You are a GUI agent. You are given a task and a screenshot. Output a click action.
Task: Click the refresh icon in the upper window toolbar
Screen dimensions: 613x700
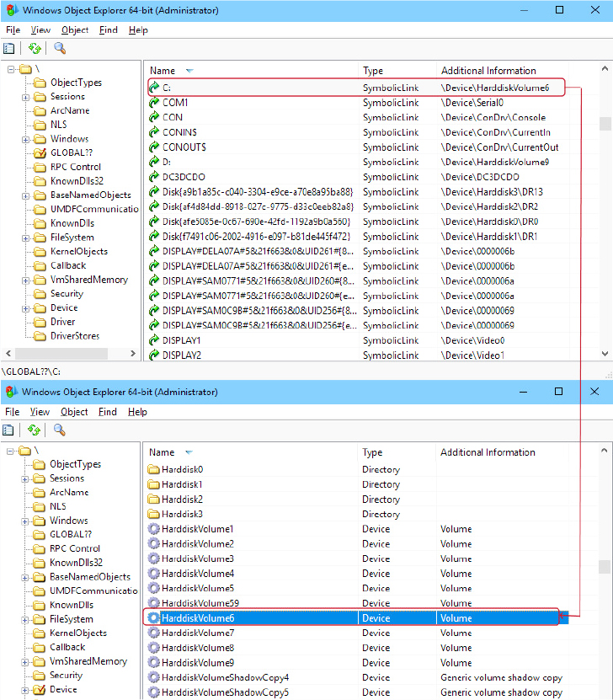click(35, 48)
